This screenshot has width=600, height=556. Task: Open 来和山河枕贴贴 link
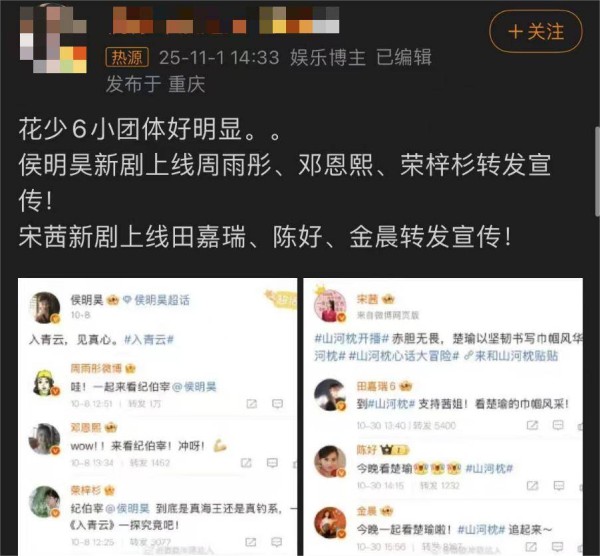(511, 356)
